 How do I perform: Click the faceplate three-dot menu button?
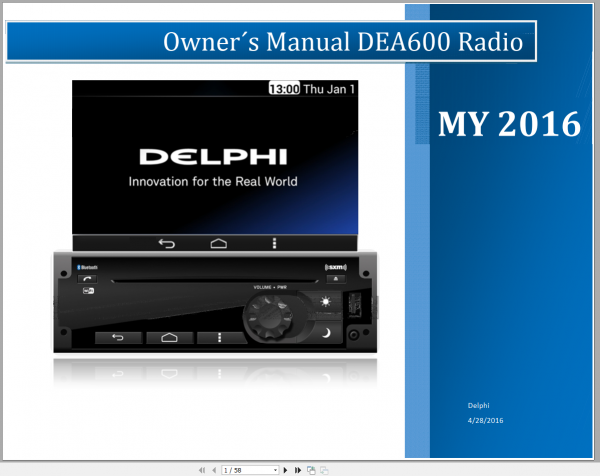220,337
